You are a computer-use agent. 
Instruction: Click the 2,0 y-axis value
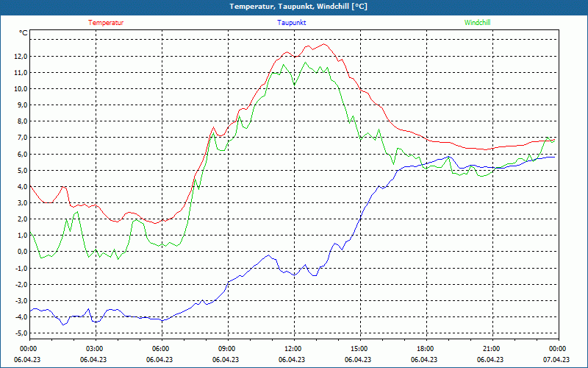tap(22, 219)
